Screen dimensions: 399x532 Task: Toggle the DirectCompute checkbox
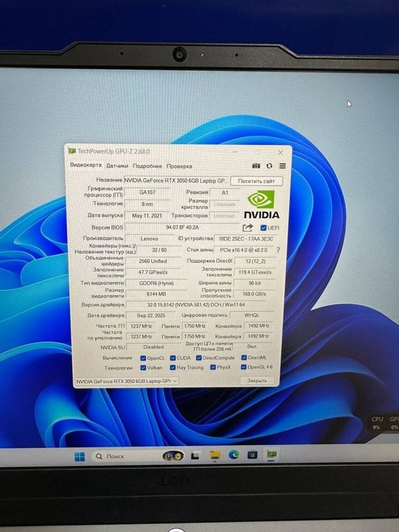[x=199, y=357]
